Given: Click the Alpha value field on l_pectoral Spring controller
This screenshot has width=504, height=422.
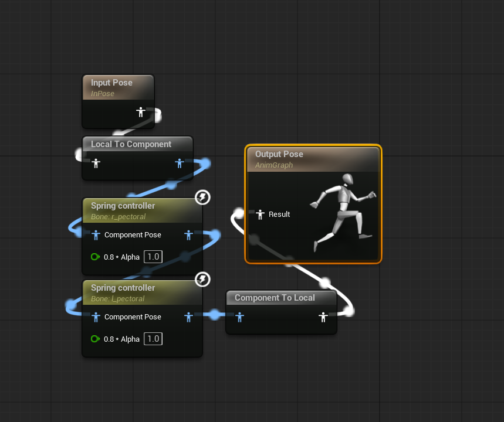Looking at the screenshot, I should pos(153,339).
